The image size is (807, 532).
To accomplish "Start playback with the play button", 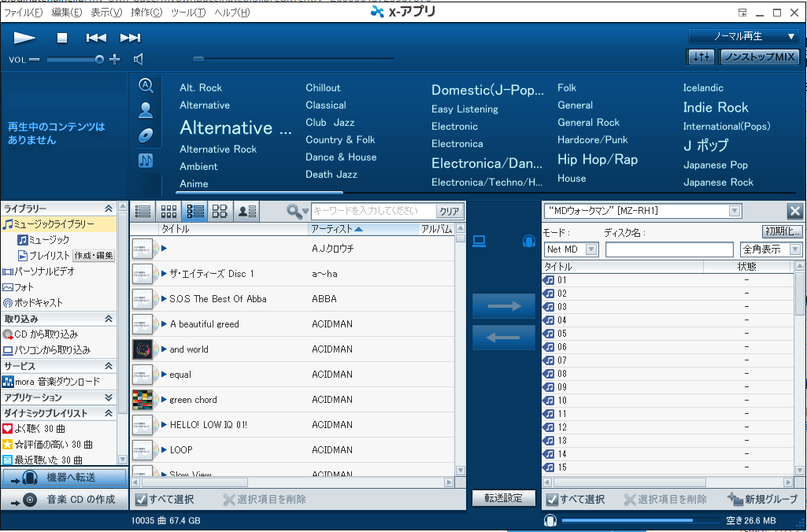I will (x=24, y=38).
